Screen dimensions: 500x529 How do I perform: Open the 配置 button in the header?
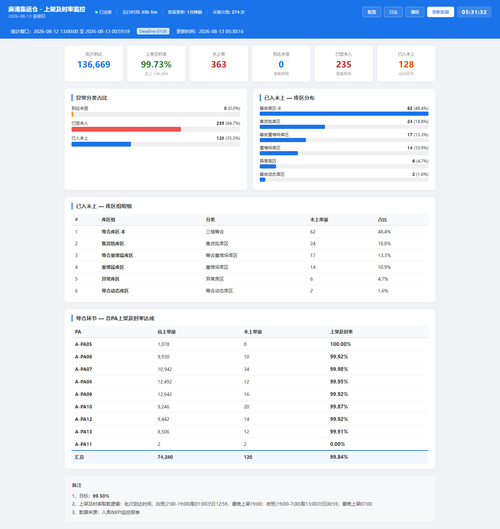(371, 12)
